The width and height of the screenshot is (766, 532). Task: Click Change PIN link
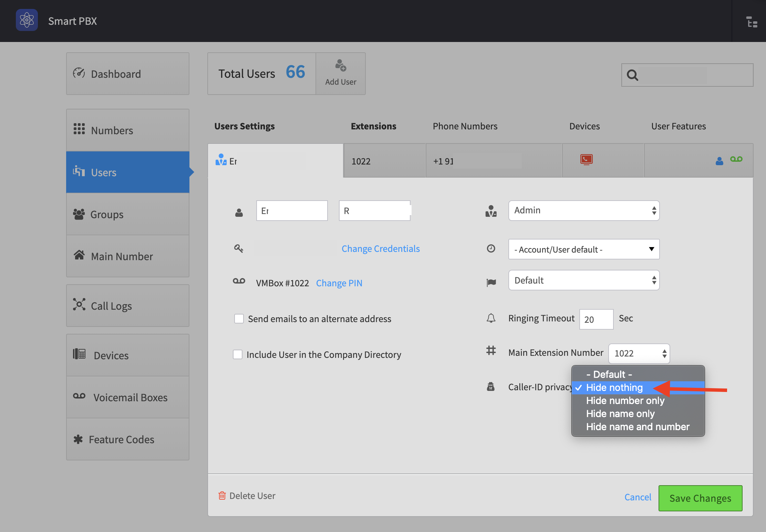click(x=339, y=283)
